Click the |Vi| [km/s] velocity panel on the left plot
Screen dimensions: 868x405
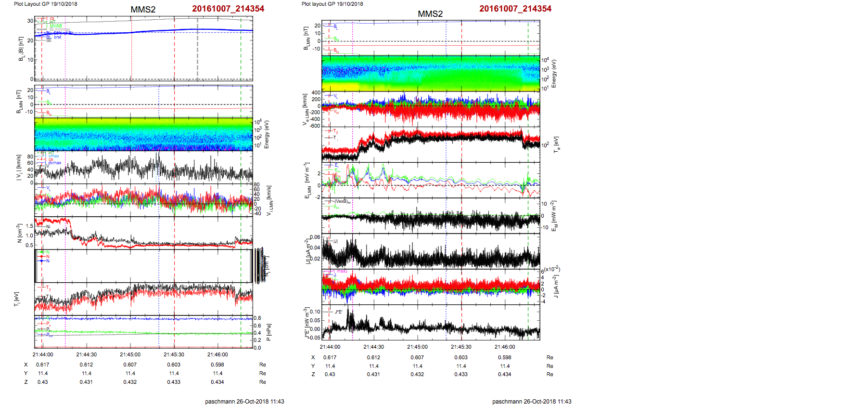[143, 168]
